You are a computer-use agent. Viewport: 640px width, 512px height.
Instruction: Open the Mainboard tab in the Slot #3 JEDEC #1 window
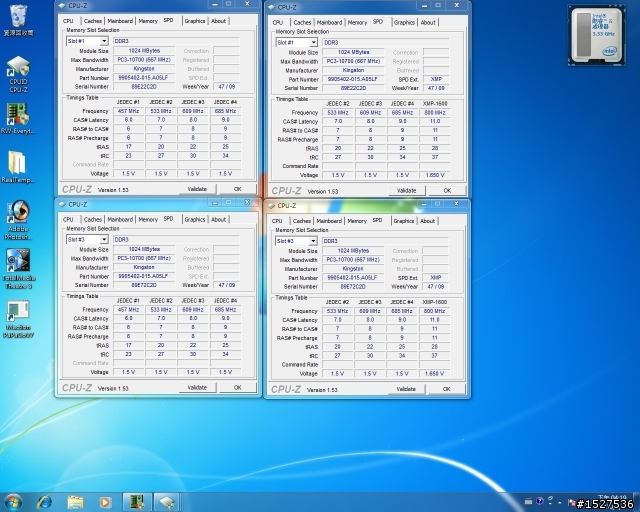click(120, 219)
